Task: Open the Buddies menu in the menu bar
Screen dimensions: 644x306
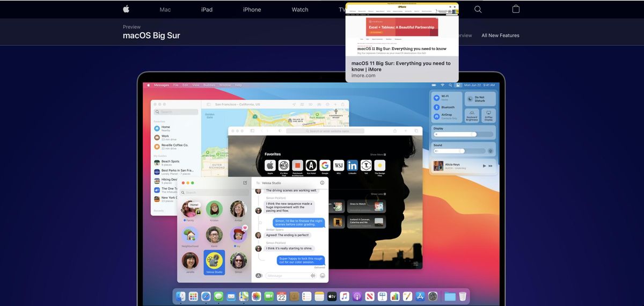Action: coord(209,85)
